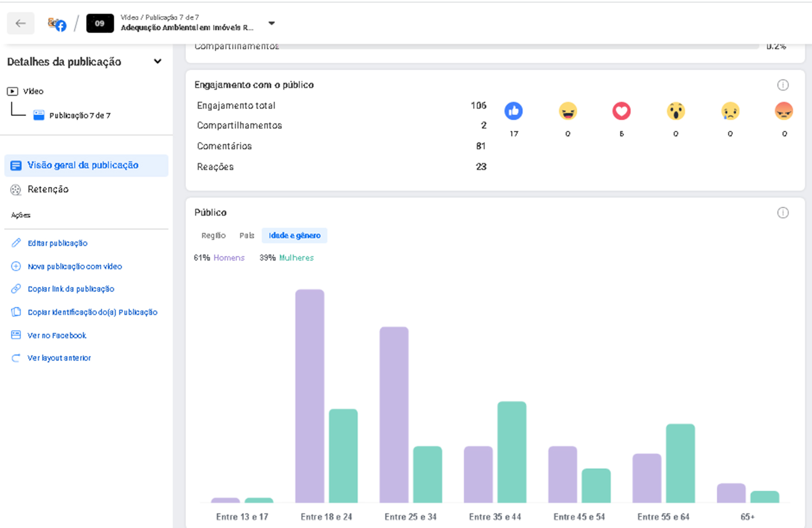Select the Vídeo tree item
Viewport: 812px width, 528px height.
(26, 91)
